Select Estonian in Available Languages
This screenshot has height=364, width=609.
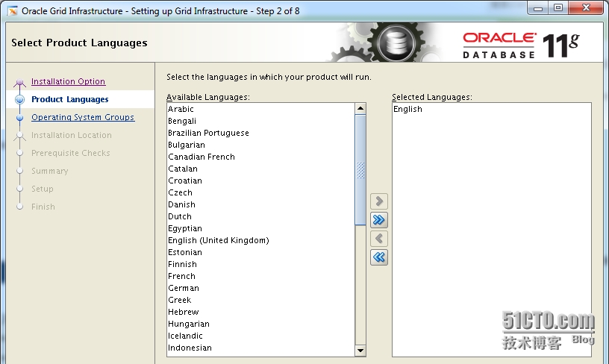260,252
